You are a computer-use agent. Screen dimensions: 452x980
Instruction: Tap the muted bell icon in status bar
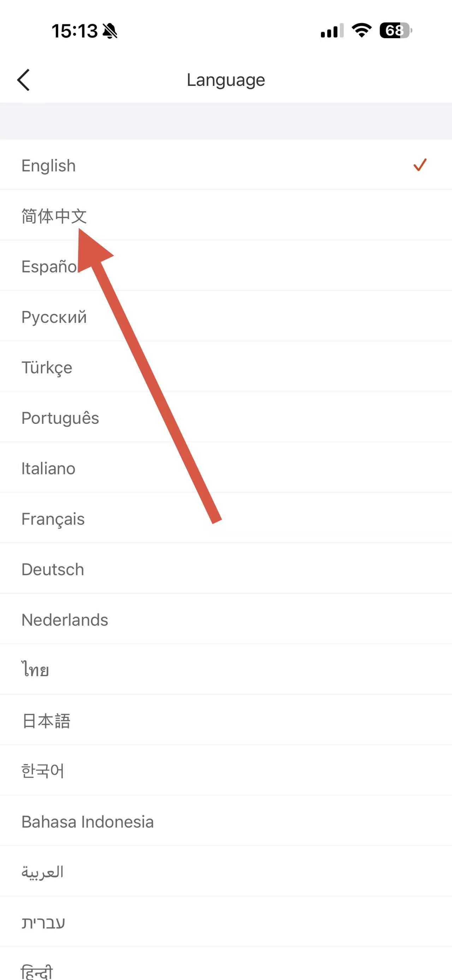110,31
